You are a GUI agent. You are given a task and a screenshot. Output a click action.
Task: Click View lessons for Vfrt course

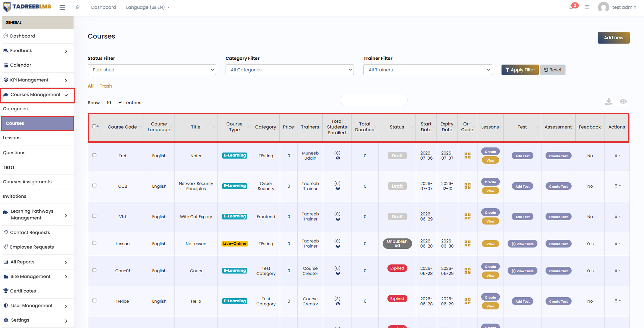490,221
